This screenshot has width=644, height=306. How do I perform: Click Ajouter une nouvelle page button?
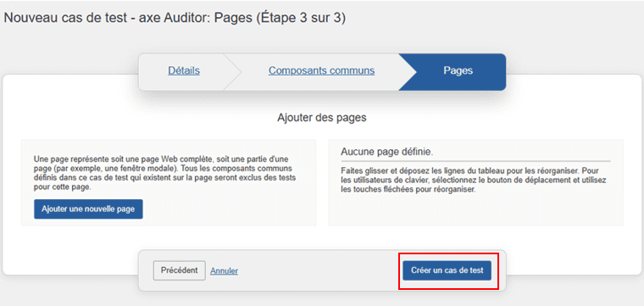pos(88,209)
